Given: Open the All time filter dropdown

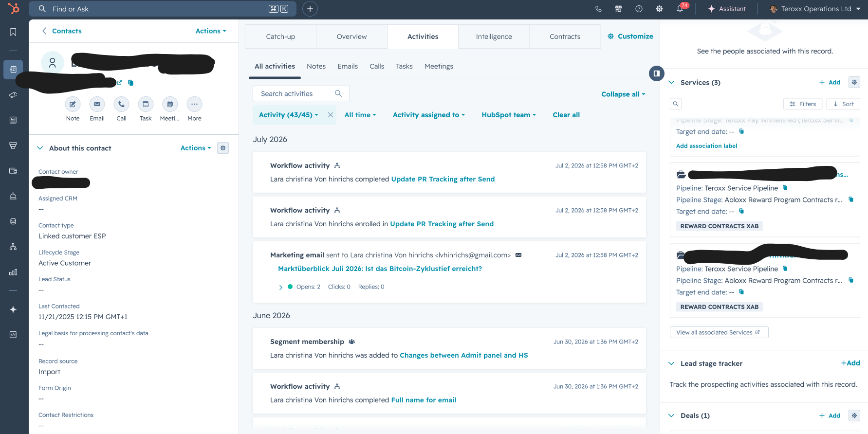Looking at the screenshot, I should 360,115.
